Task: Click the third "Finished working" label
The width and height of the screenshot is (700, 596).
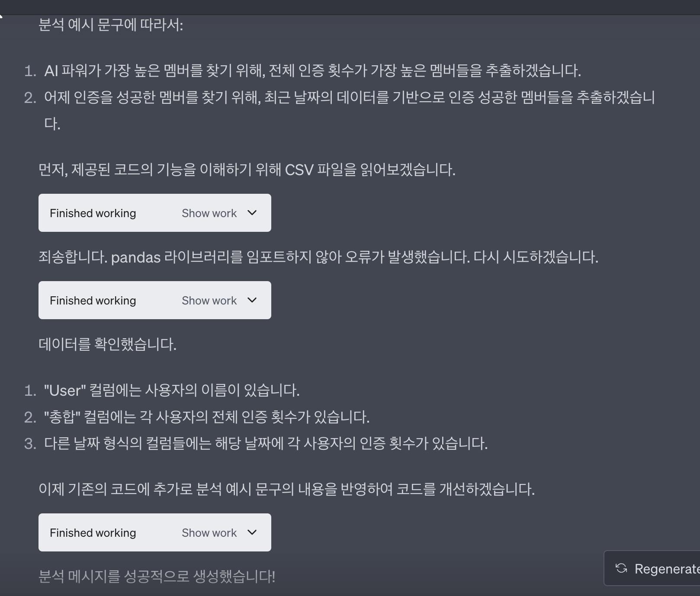Action: (93, 533)
